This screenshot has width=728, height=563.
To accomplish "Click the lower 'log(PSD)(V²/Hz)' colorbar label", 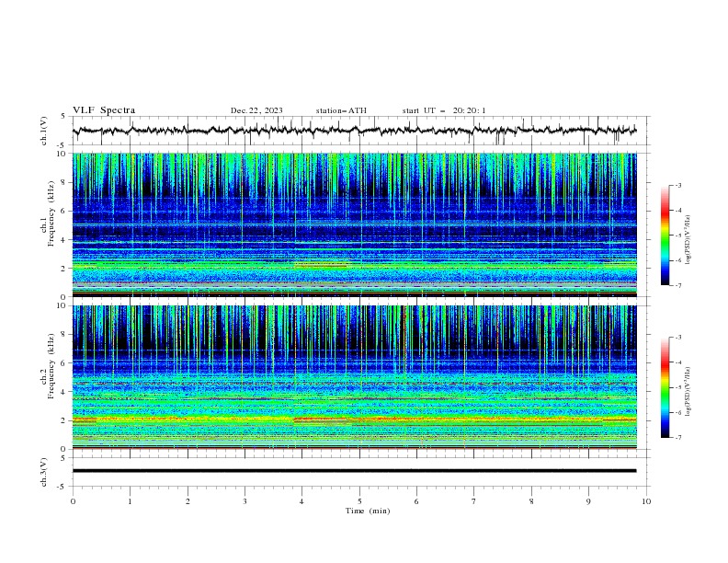I will click(x=688, y=392).
